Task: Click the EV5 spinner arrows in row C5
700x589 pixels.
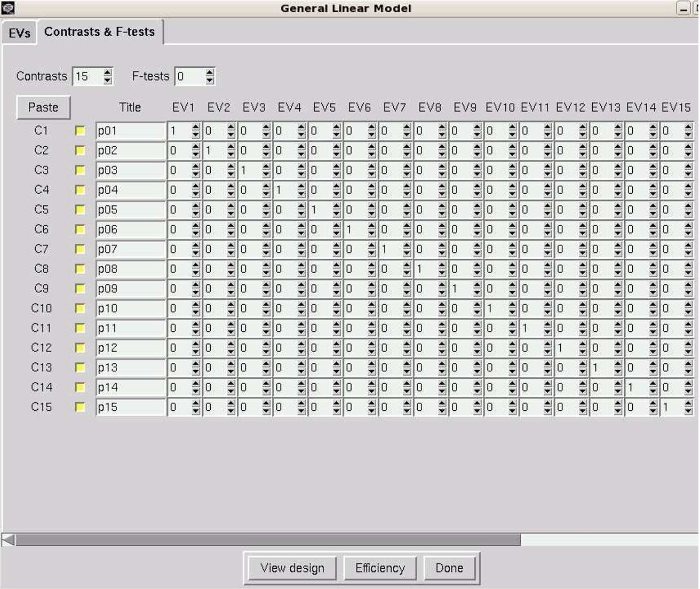Action: coord(337,210)
